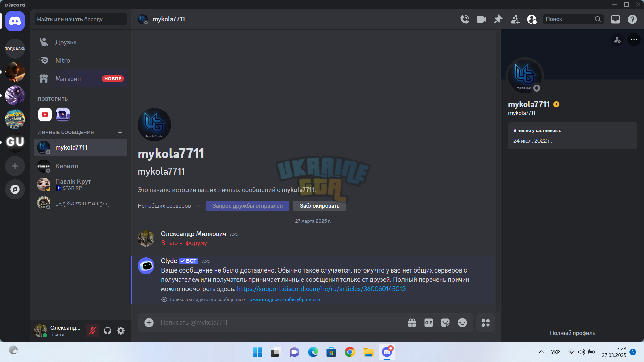Open the UKRAINE RP server icon
The height and width of the screenshot is (362, 644).
click(15, 119)
